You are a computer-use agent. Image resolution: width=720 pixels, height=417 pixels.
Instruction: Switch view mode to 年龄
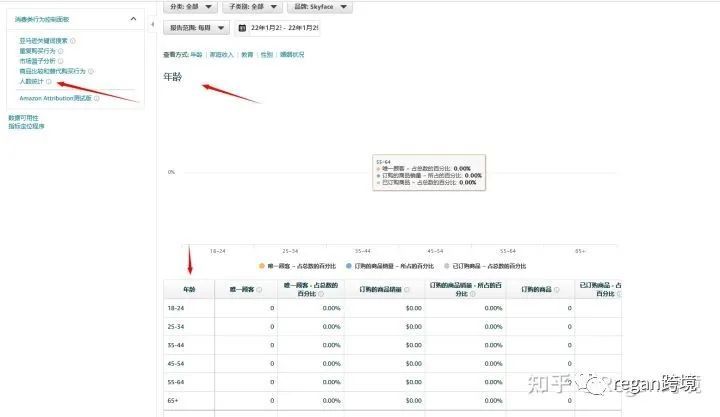point(197,55)
